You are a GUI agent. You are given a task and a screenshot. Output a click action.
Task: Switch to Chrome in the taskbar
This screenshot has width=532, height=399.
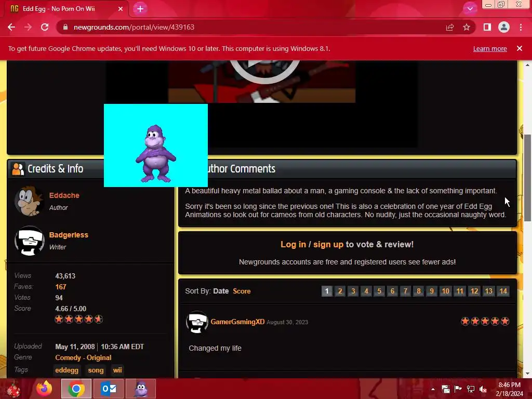point(76,389)
